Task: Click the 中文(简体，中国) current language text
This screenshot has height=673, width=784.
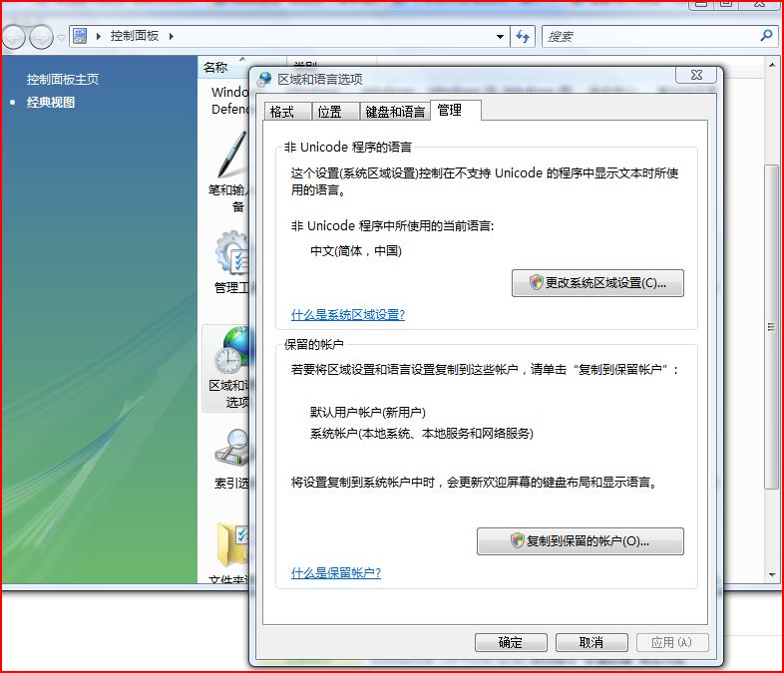Action: pos(355,251)
